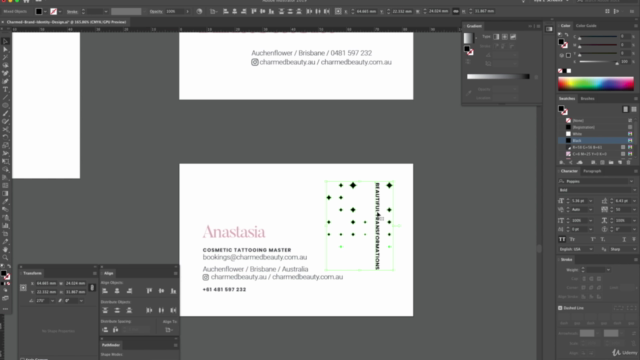Toggle All Caps in Character panel
Image resolution: width=640 pixels, height=360 pixels.
562,240
